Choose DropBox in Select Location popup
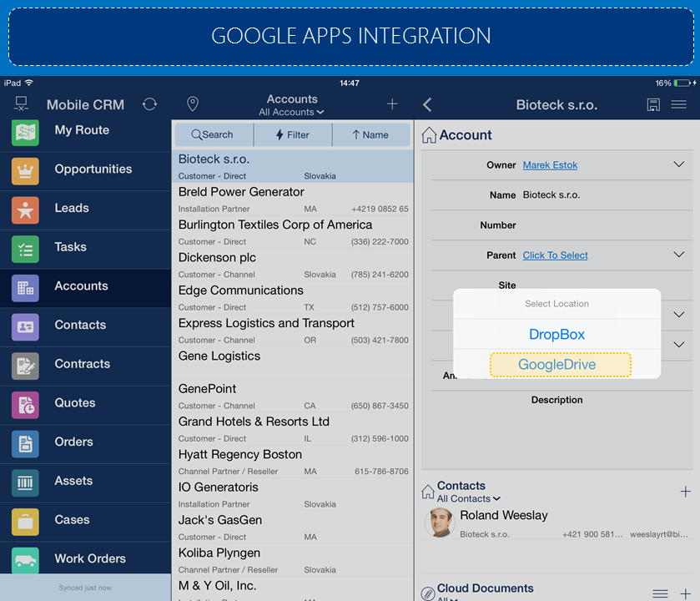 pyautogui.click(x=556, y=334)
